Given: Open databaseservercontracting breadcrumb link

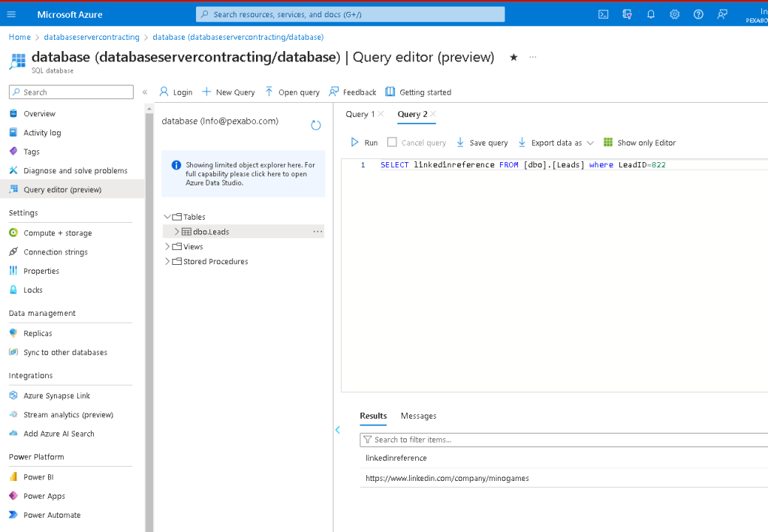Looking at the screenshot, I should click(92, 38).
